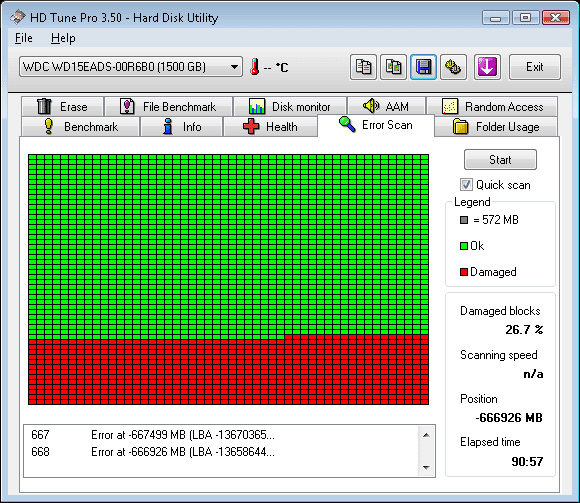Image resolution: width=580 pixels, height=503 pixels.
Task: Open the Help menu
Action: [x=63, y=38]
